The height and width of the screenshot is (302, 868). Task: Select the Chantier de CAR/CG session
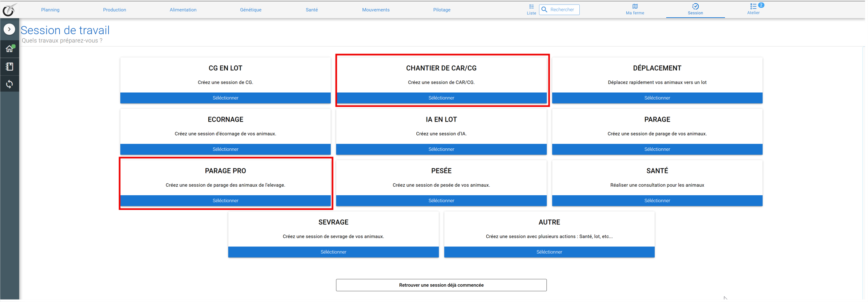441,98
